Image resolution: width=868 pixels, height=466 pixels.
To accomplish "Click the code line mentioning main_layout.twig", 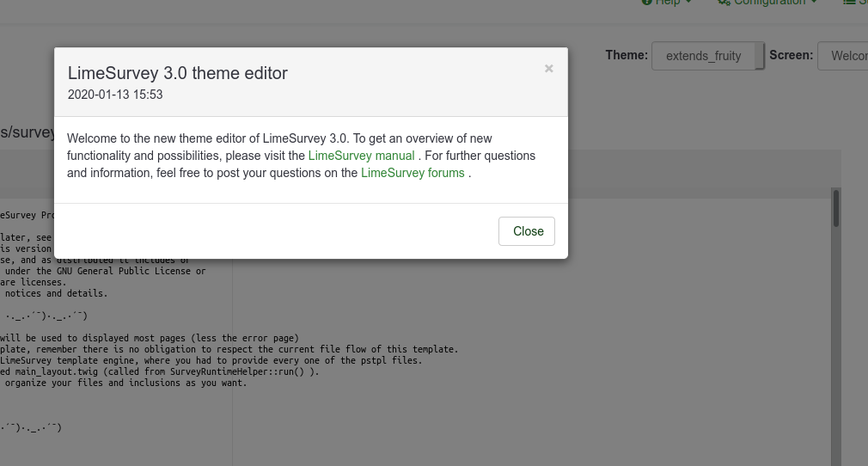I will point(160,371).
